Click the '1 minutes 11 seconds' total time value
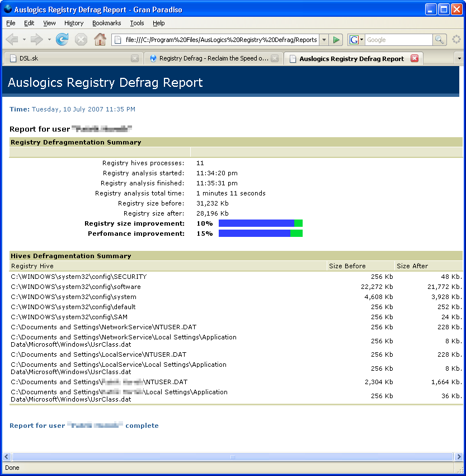Viewport: 466px width, 476px height. [x=230, y=193]
